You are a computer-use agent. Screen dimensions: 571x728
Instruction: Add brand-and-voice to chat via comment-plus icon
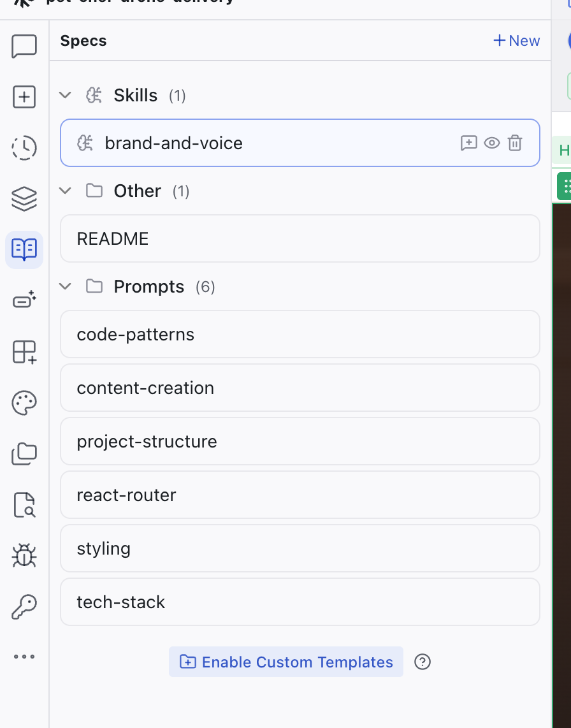(x=469, y=143)
